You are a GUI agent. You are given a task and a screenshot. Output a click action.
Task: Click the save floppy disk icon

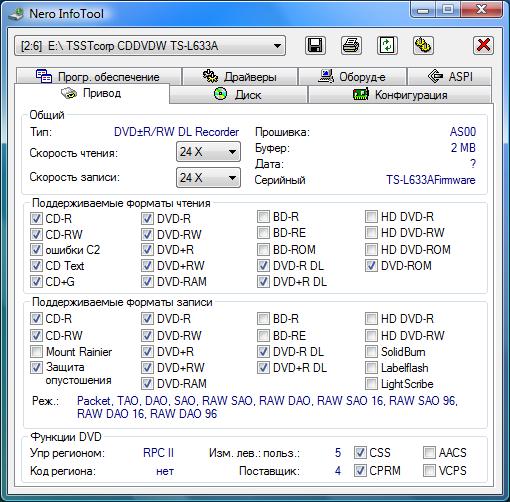pyautogui.click(x=315, y=45)
